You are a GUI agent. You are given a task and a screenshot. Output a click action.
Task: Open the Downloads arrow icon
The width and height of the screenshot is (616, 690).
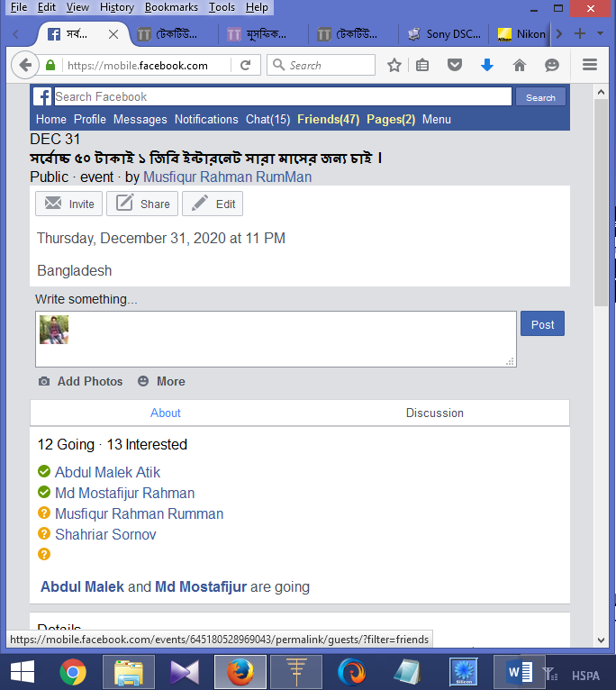coord(487,66)
